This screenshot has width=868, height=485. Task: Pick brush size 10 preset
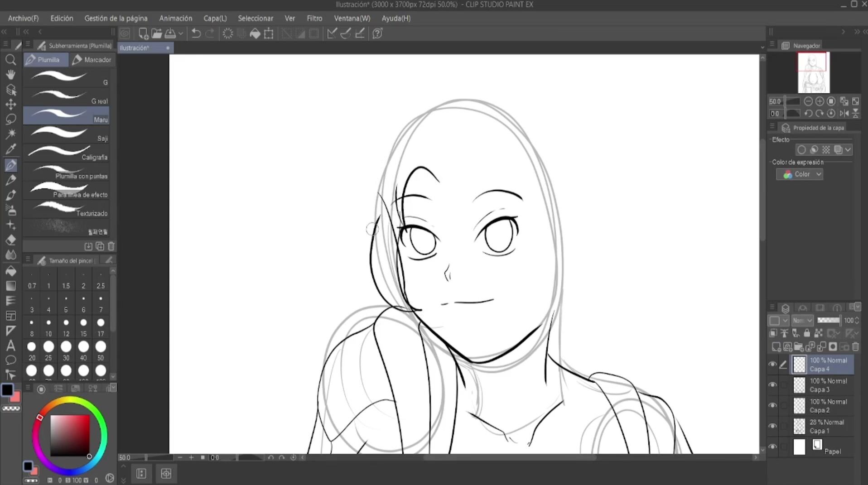point(48,327)
